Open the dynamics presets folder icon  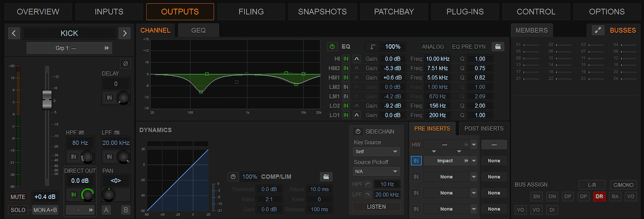tap(326, 177)
